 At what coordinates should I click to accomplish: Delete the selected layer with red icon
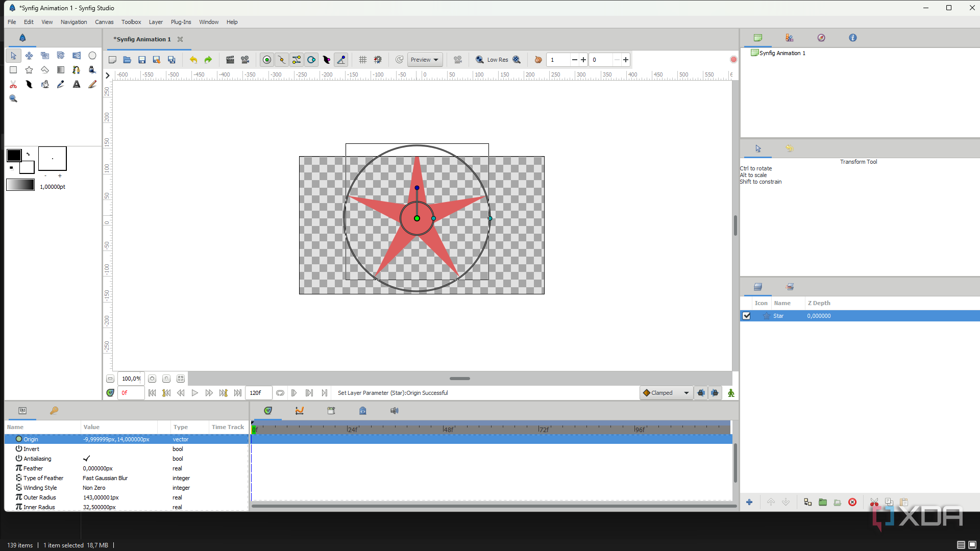point(852,502)
